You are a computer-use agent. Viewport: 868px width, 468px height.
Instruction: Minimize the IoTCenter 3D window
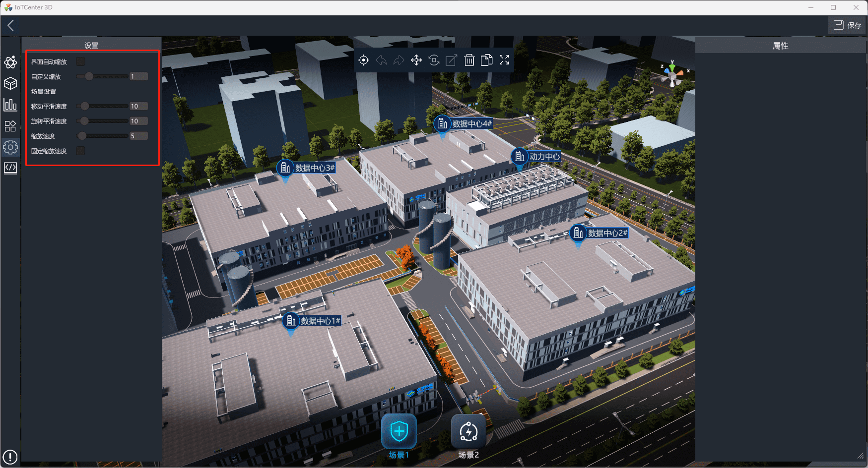(811, 7)
